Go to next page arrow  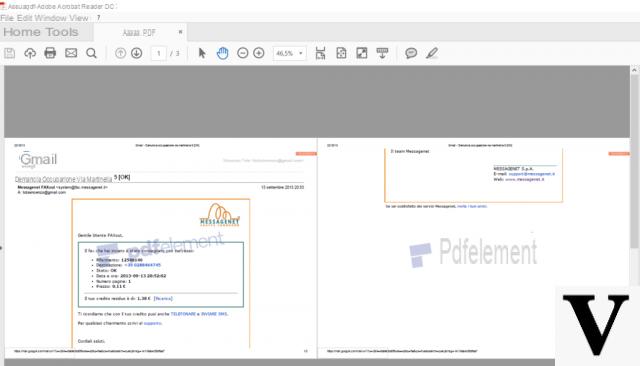coord(137,53)
